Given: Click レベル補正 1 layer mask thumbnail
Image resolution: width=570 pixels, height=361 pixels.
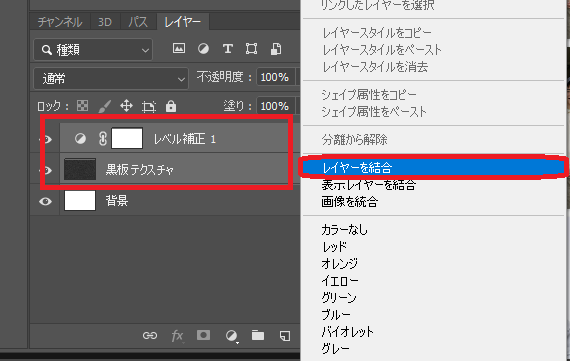Looking at the screenshot, I should tap(127, 138).
